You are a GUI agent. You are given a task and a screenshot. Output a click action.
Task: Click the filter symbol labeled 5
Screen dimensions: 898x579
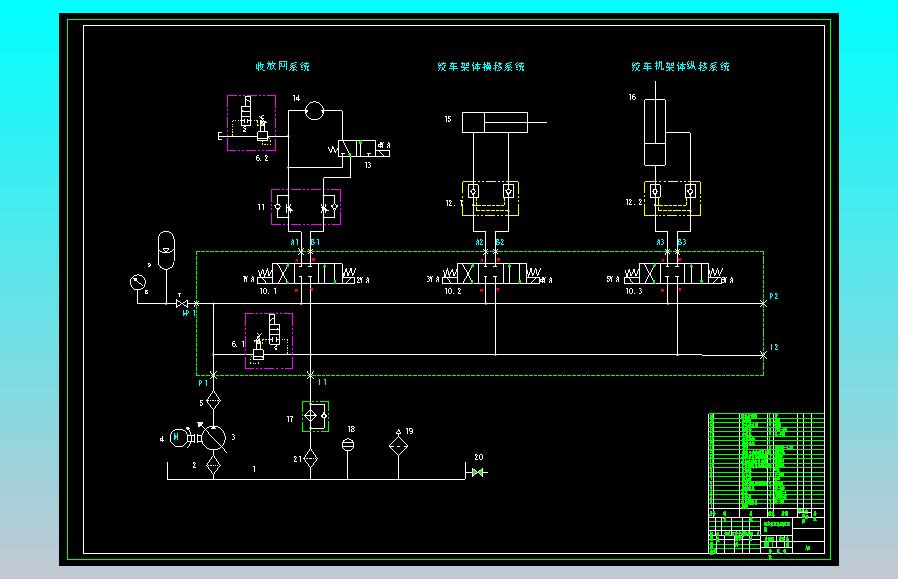(x=213, y=400)
